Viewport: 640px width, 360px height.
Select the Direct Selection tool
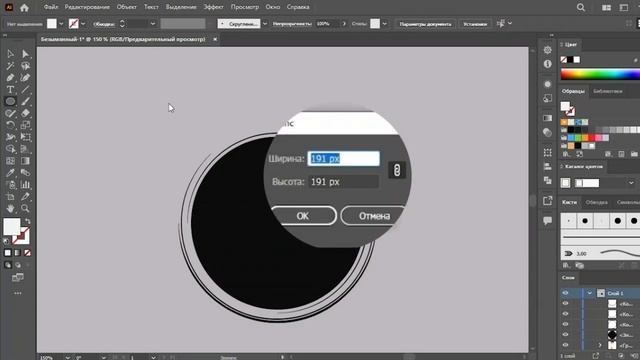click(25, 54)
